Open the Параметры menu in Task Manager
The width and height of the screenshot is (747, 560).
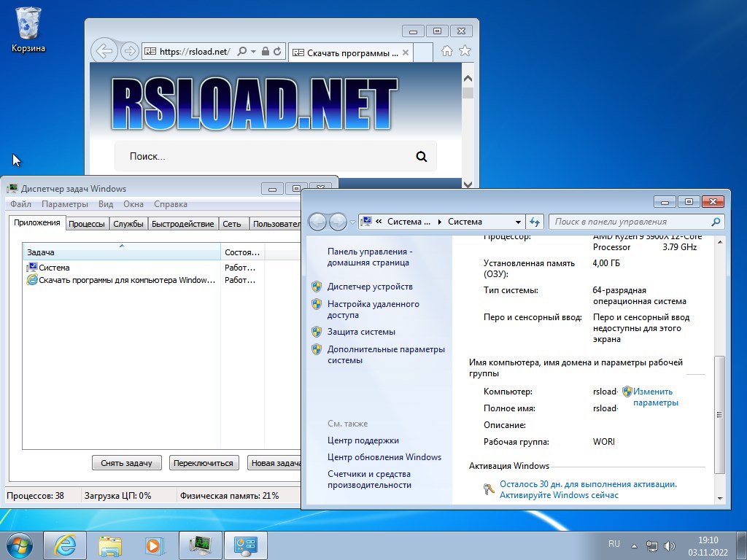coord(64,204)
